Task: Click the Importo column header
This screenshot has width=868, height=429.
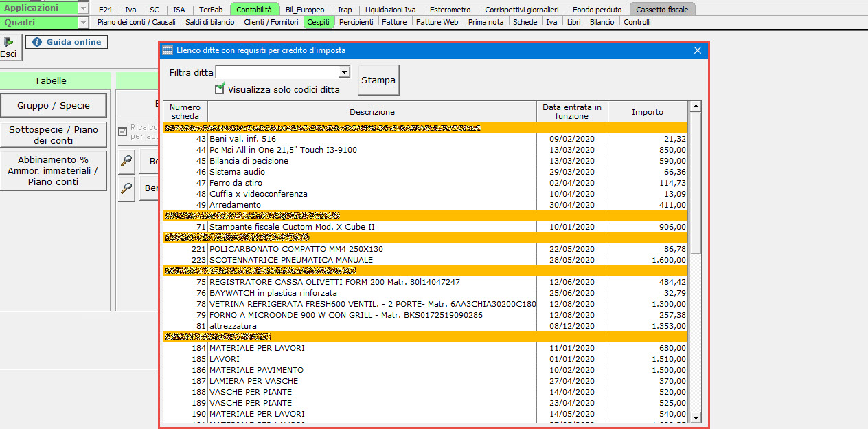Action: coord(648,111)
